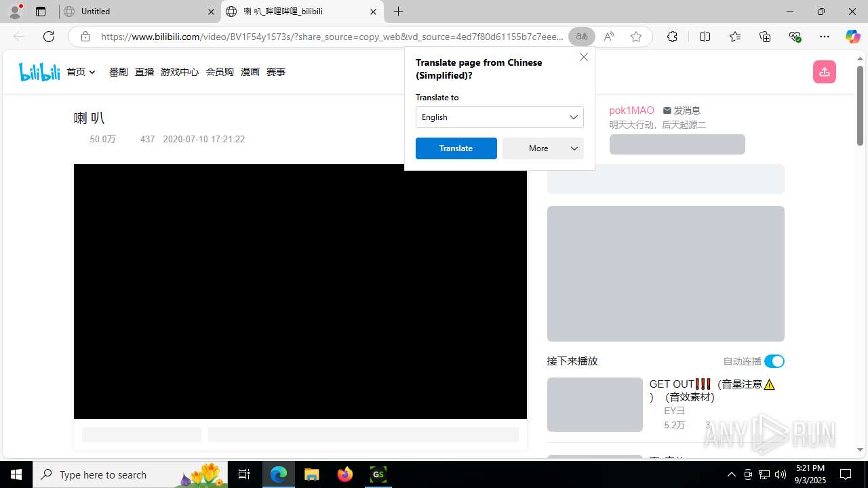Launch Firefox from taskbar
This screenshot has width=868, height=488.
345,474
